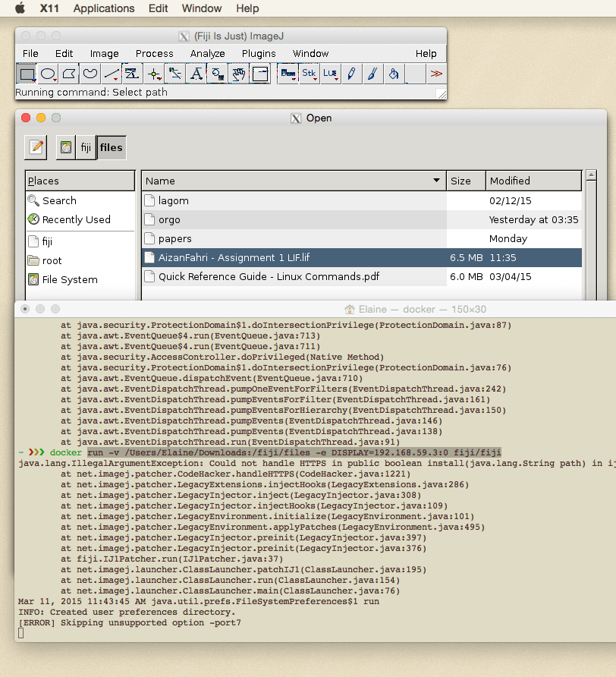The height and width of the screenshot is (677, 616).
Task: Open ImageJ Help menu
Action: coord(426,54)
